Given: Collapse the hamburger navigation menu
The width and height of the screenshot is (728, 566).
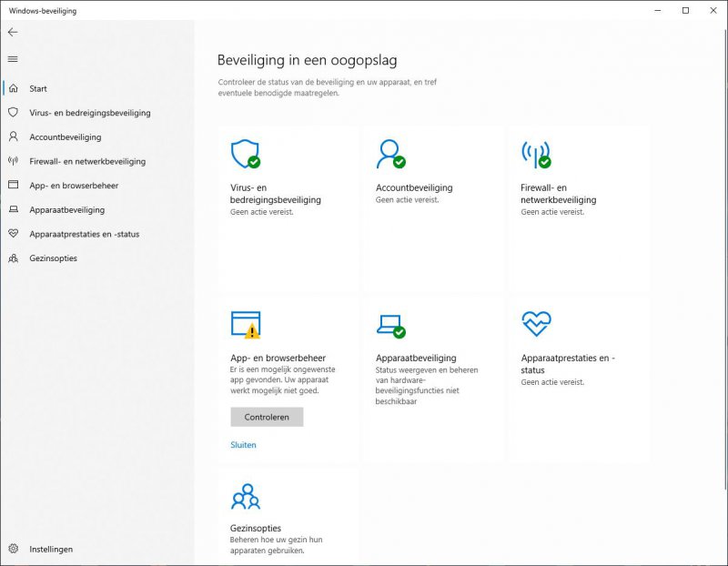Looking at the screenshot, I should tap(13, 59).
